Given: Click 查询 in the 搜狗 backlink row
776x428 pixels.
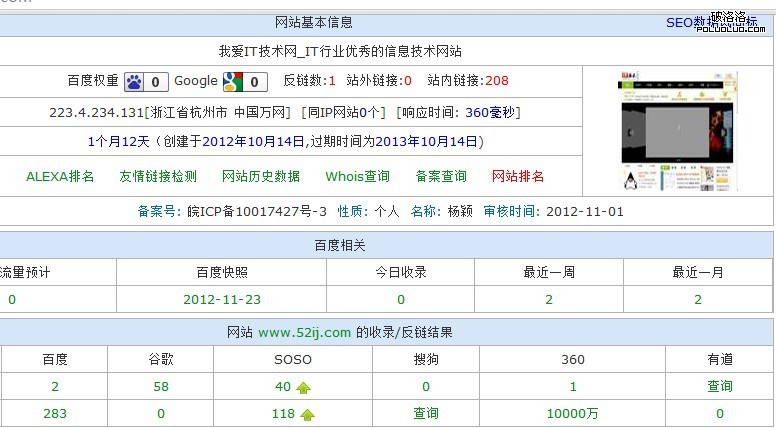Looking at the screenshot, I should [426, 414].
